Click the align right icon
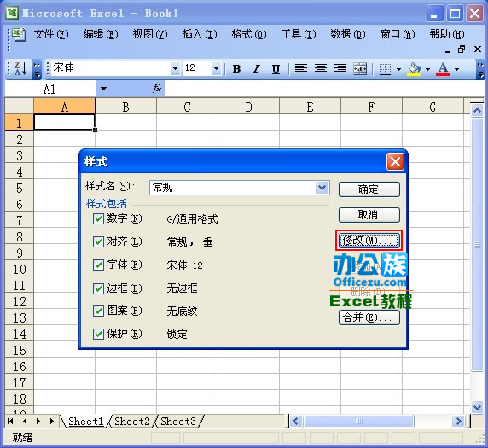488x448 pixels. (340, 69)
